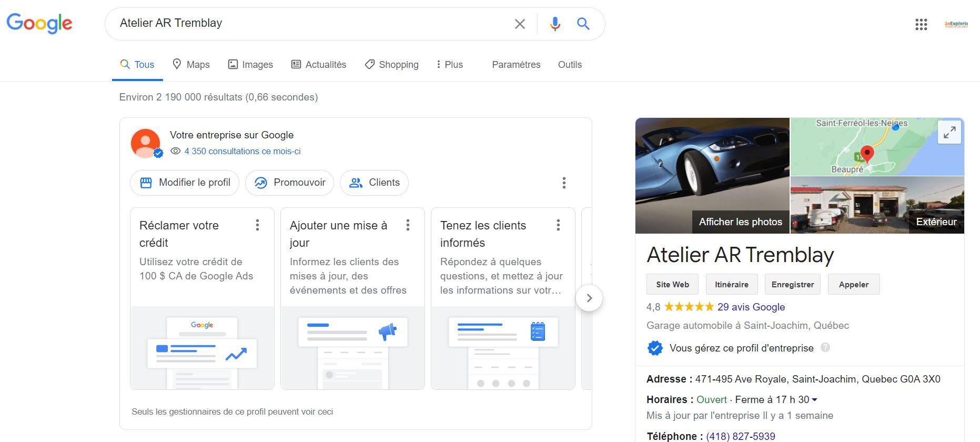Screen dimensions: 980x442
Task: Click the Modifier le profil button
Action: (x=185, y=183)
